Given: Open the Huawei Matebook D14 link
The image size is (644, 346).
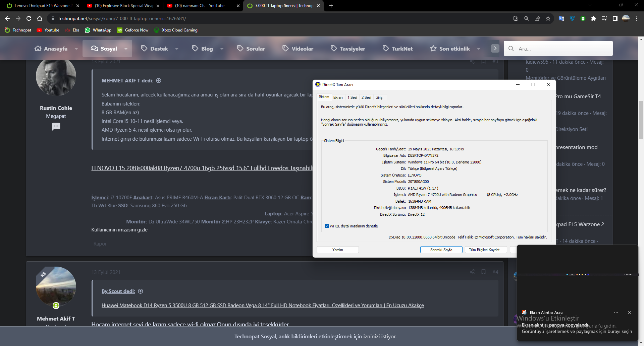Looking at the screenshot, I should (x=263, y=305).
